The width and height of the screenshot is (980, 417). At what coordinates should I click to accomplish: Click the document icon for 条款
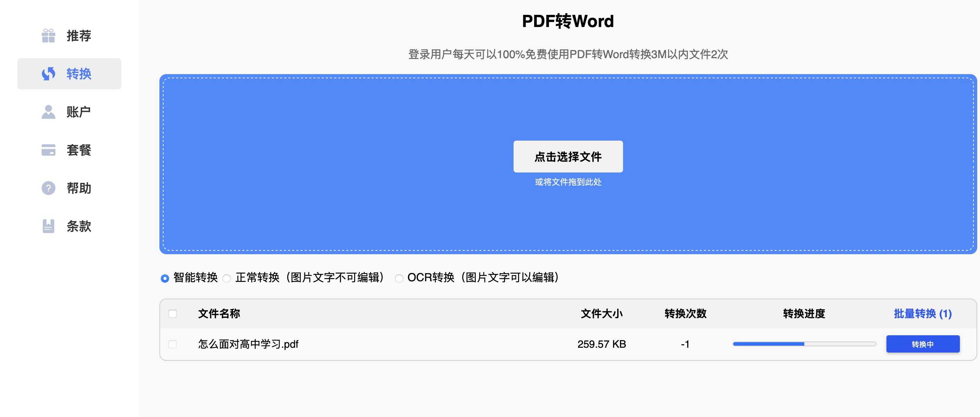tap(48, 226)
